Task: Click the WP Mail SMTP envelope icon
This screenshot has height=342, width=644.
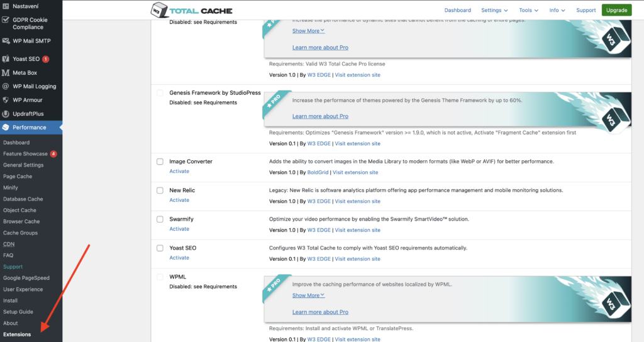Action: tap(6, 41)
